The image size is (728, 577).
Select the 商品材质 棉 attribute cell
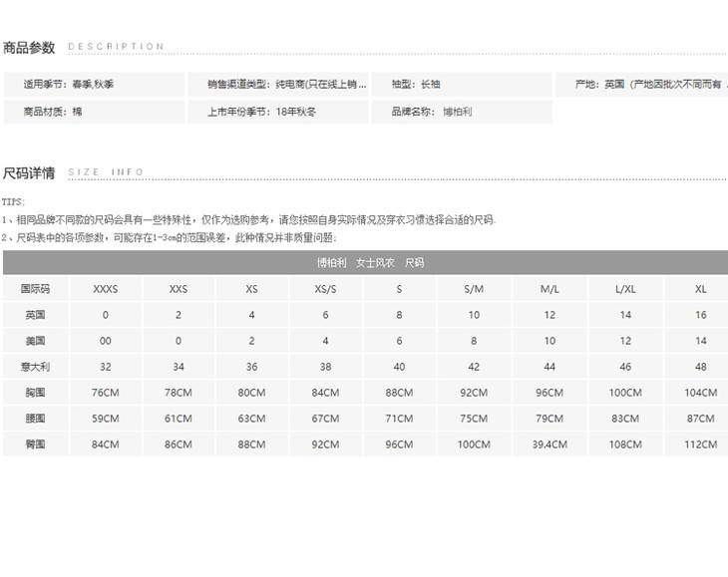95,112
